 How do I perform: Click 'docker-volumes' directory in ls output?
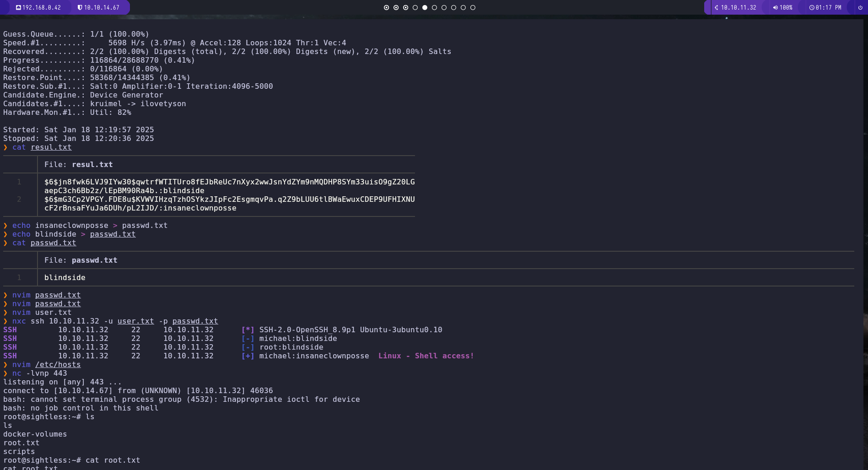[x=35, y=434]
